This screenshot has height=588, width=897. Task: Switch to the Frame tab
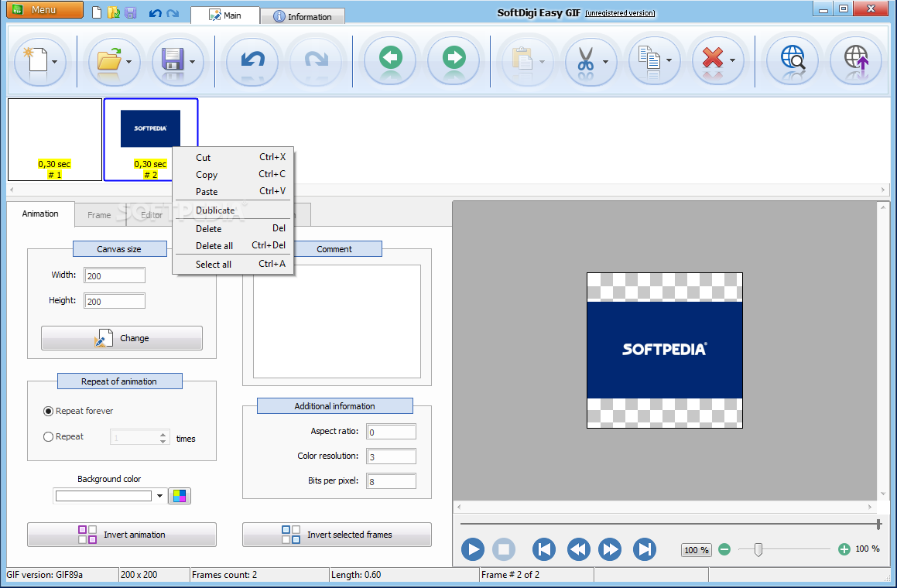tap(100, 215)
